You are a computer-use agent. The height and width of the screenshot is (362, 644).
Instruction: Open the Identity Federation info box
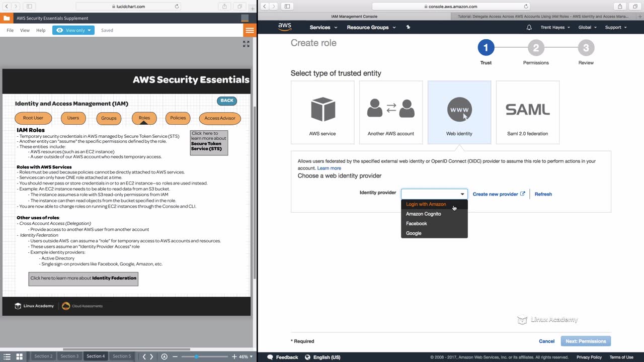tap(84, 278)
